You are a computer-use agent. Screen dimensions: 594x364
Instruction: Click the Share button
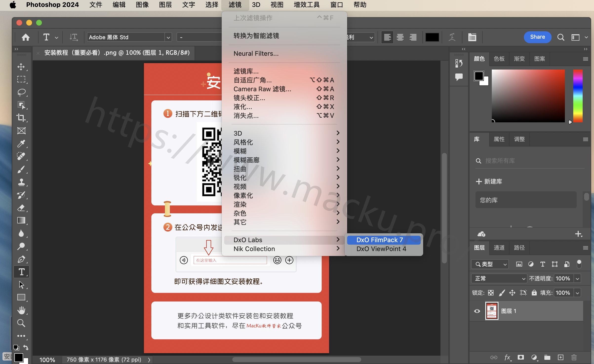(537, 37)
